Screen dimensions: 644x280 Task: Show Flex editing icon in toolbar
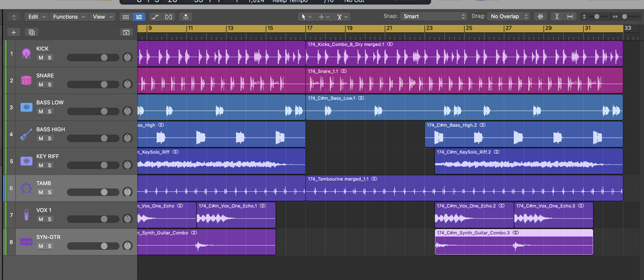(168, 17)
